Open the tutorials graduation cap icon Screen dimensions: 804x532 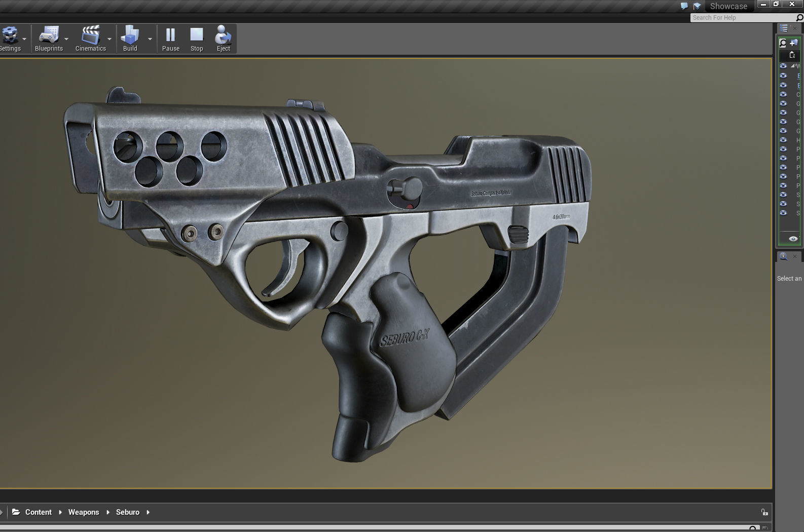click(697, 6)
